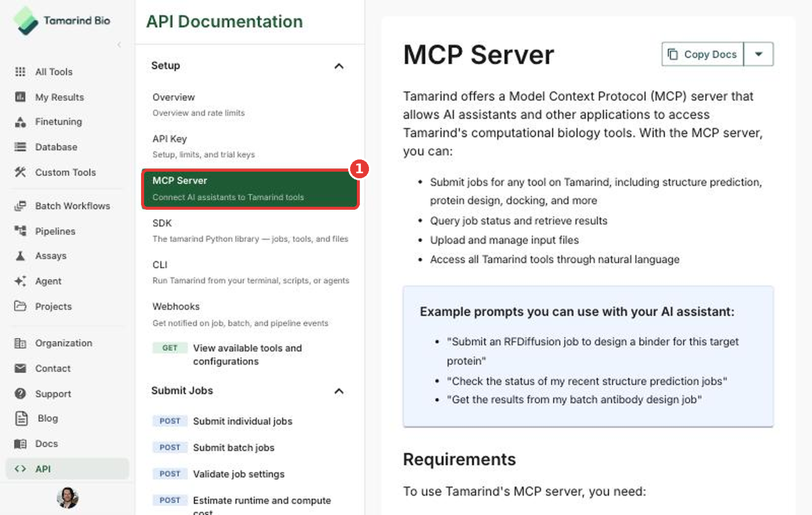Collapse the Setup section chevron
812x515 pixels.
tap(339, 66)
